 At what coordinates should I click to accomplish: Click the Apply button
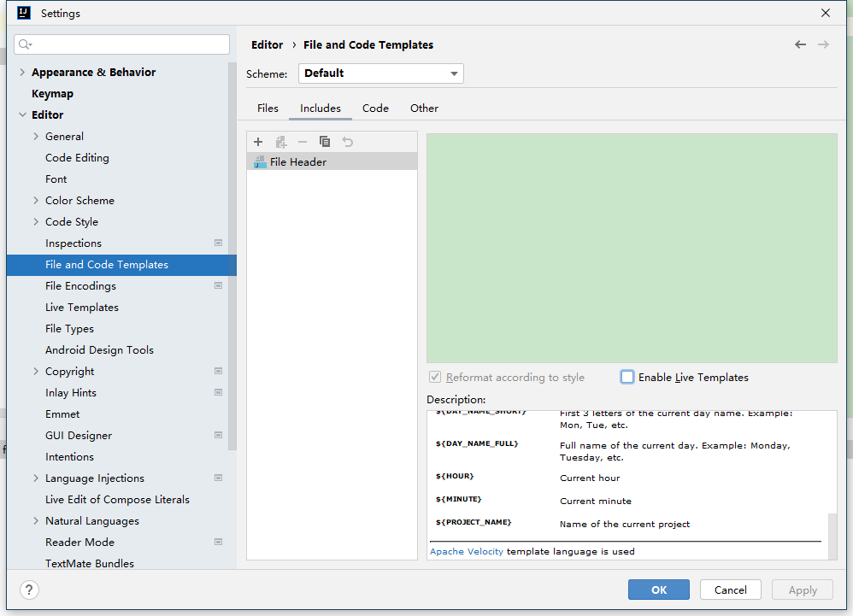803,590
